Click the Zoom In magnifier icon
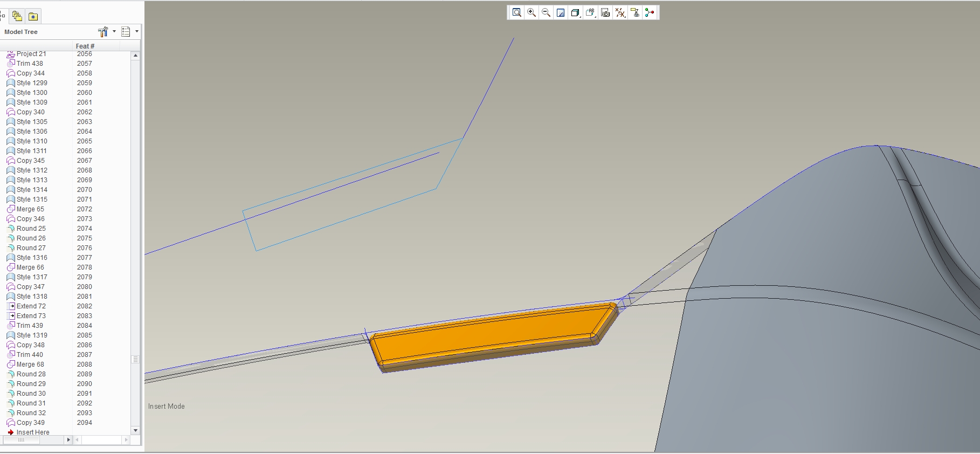 [x=532, y=13]
